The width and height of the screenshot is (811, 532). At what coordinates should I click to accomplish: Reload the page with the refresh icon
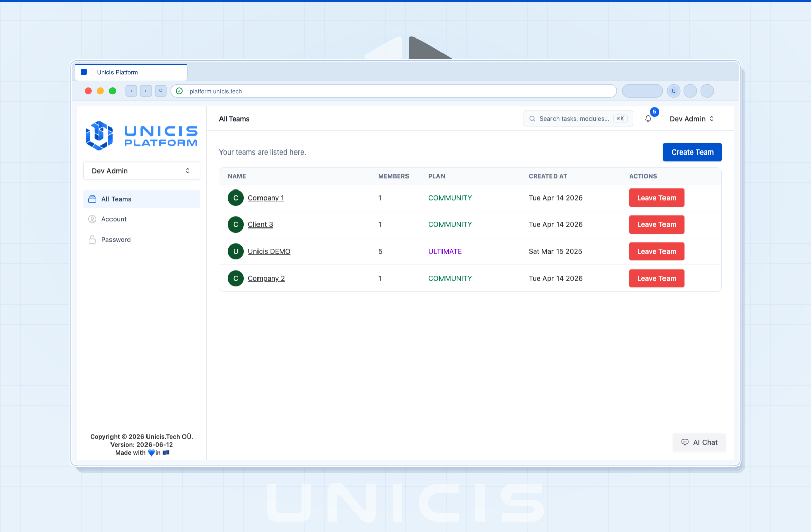point(161,91)
